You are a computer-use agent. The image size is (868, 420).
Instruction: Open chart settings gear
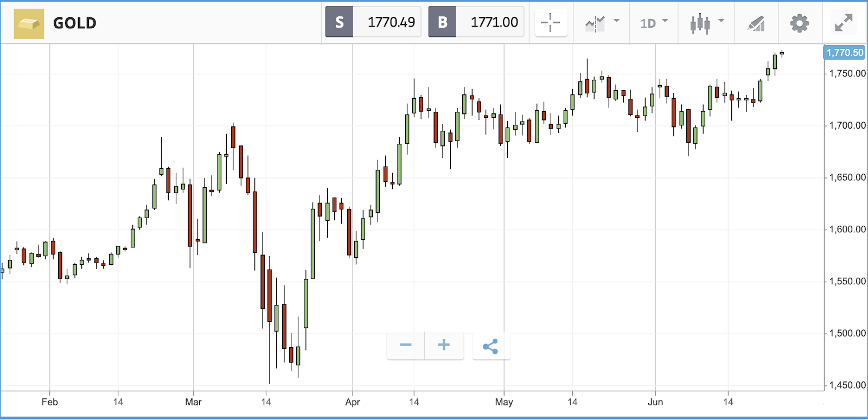(800, 23)
